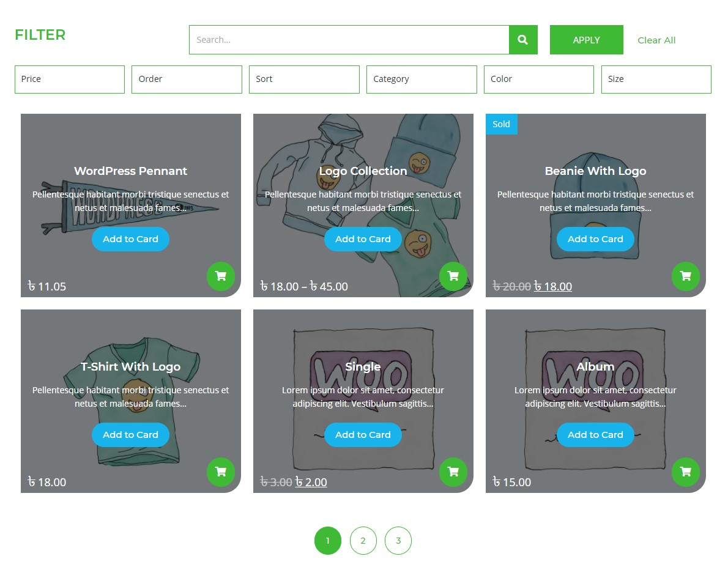728x581 pixels.
Task: Open the Category filter dropdown
Action: point(422,80)
